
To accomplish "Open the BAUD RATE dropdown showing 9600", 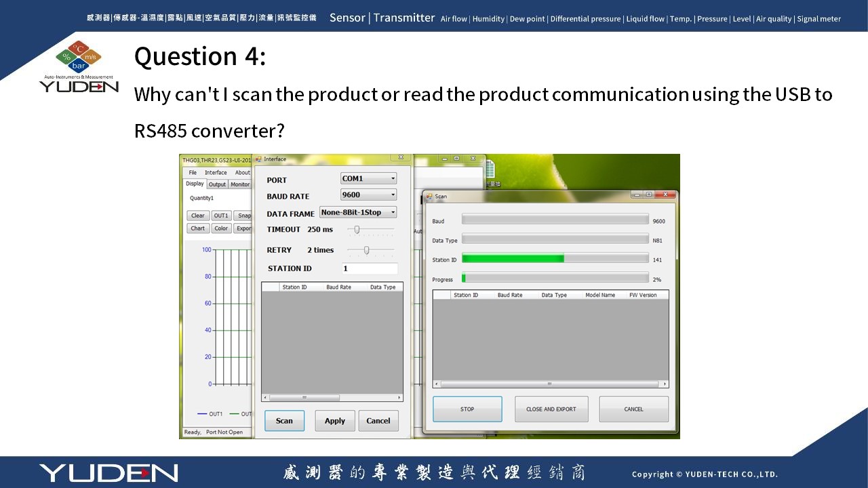I will point(368,195).
